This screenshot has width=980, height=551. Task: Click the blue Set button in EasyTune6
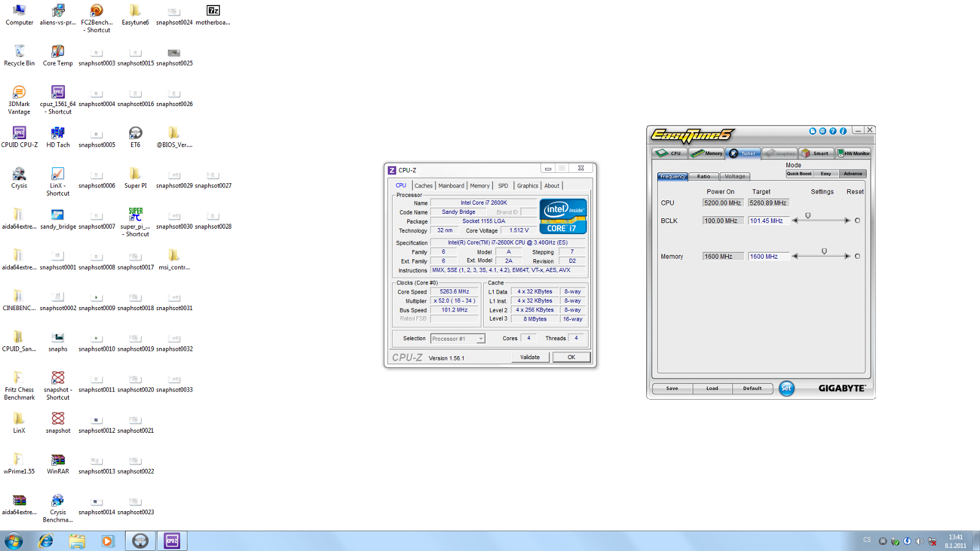coord(786,389)
